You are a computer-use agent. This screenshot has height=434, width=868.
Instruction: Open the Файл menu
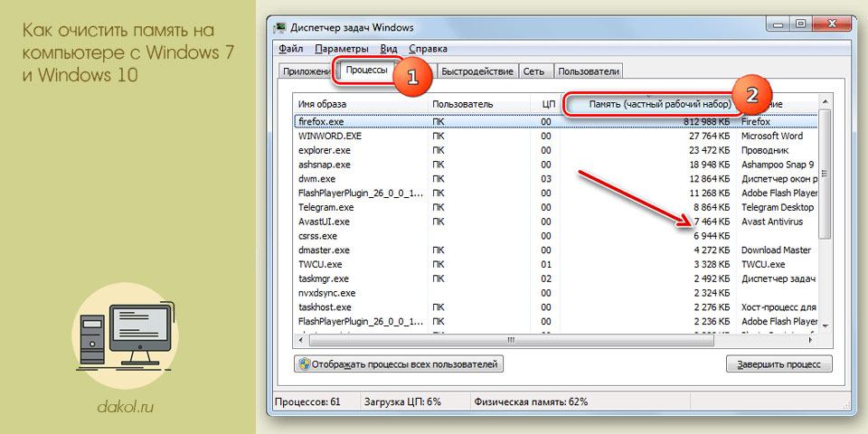click(290, 49)
